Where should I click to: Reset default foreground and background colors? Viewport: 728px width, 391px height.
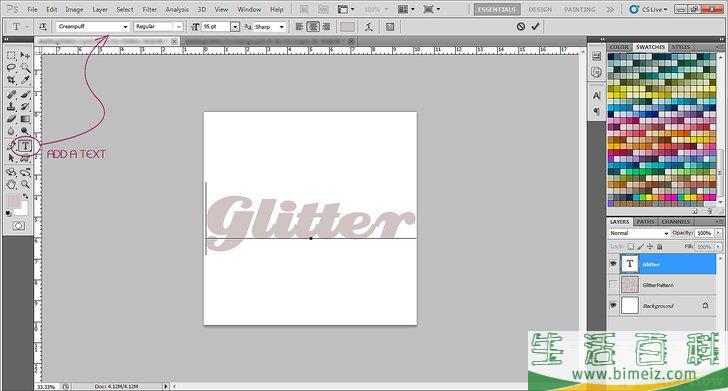tap(9, 214)
